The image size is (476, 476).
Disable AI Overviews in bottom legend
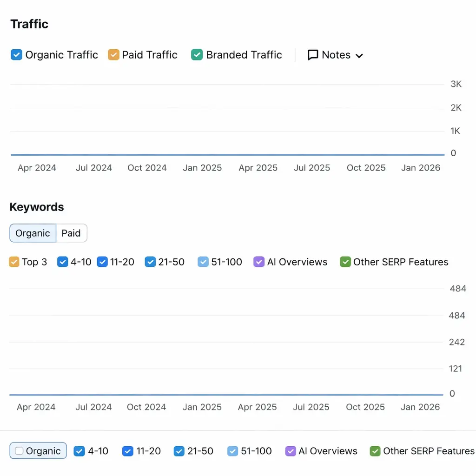[x=290, y=451]
